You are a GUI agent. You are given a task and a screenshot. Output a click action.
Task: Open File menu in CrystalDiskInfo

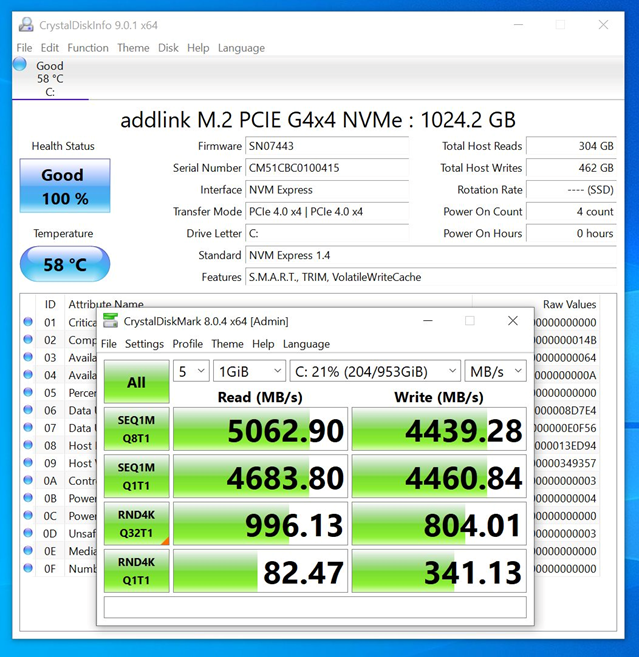tap(24, 48)
